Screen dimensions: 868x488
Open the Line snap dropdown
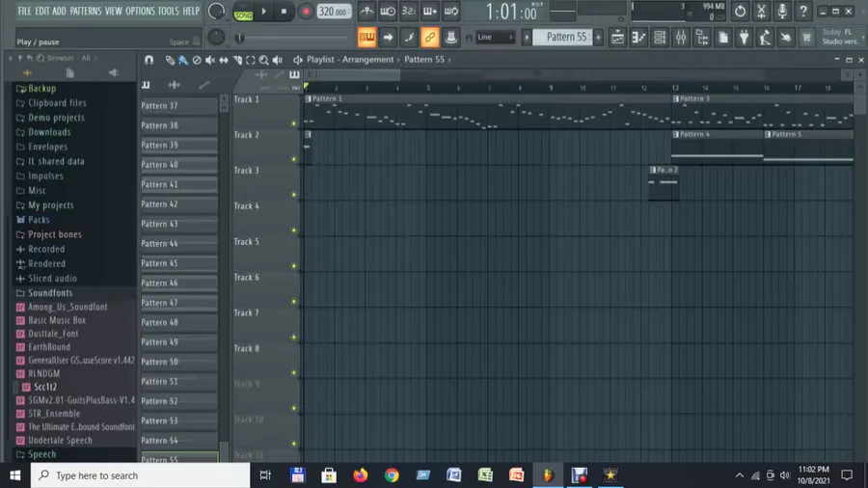[x=495, y=37]
